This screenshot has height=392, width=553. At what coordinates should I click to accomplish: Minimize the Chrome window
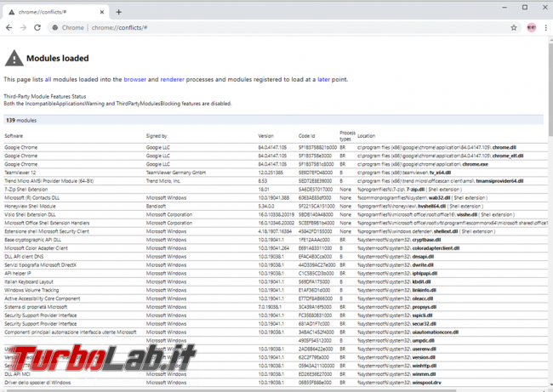[505, 7]
